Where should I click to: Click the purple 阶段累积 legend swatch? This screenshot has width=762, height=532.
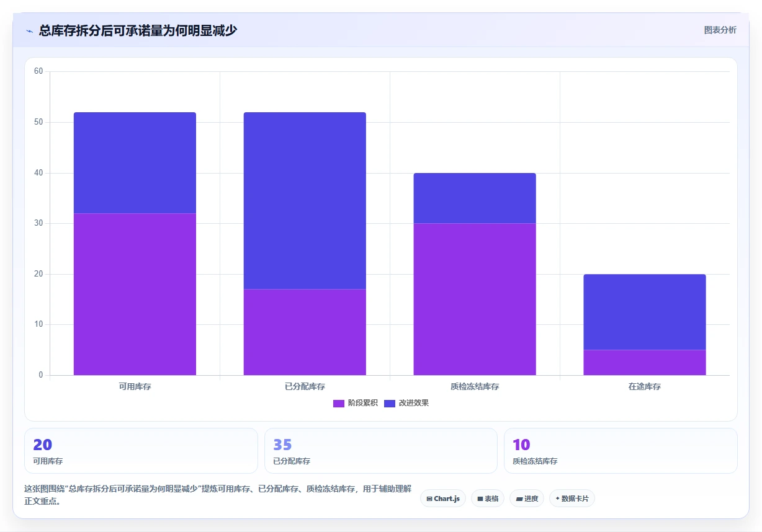pos(339,403)
